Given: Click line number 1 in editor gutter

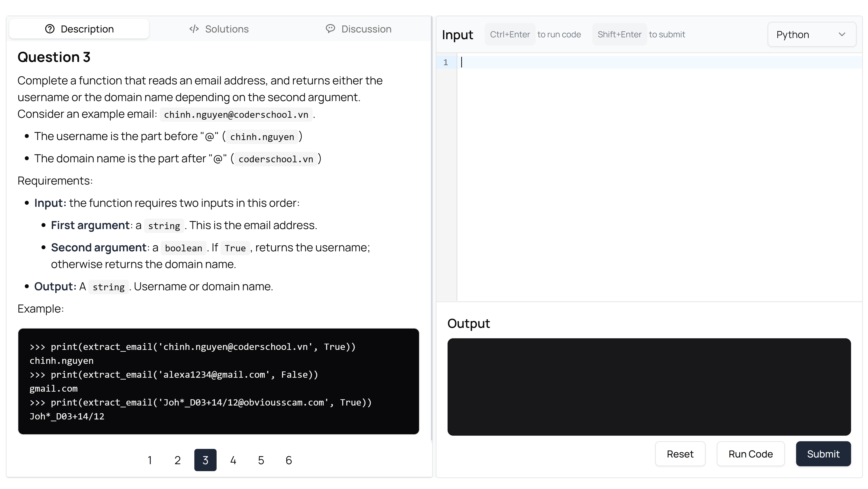Looking at the screenshot, I should (445, 62).
